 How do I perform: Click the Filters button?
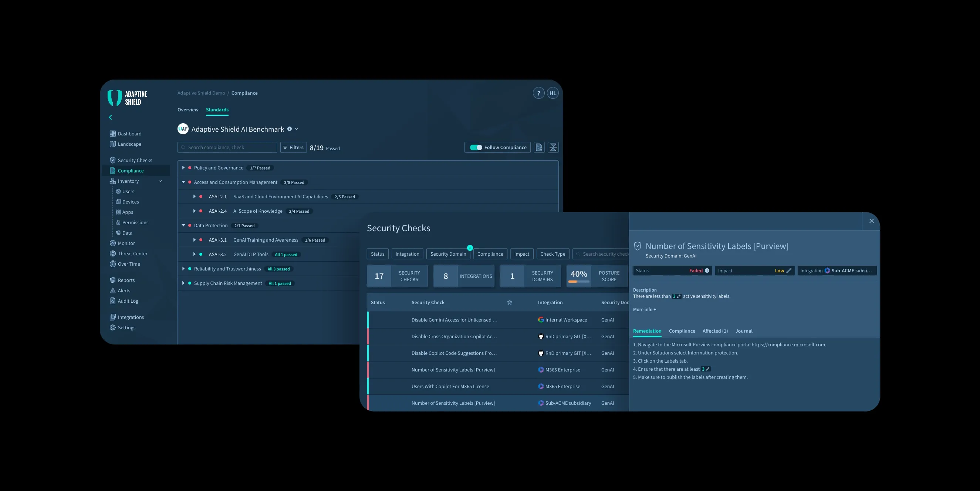293,147
